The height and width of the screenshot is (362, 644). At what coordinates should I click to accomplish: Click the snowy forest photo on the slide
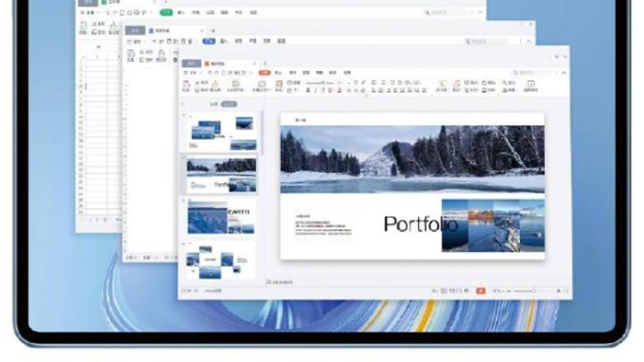click(413, 159)
